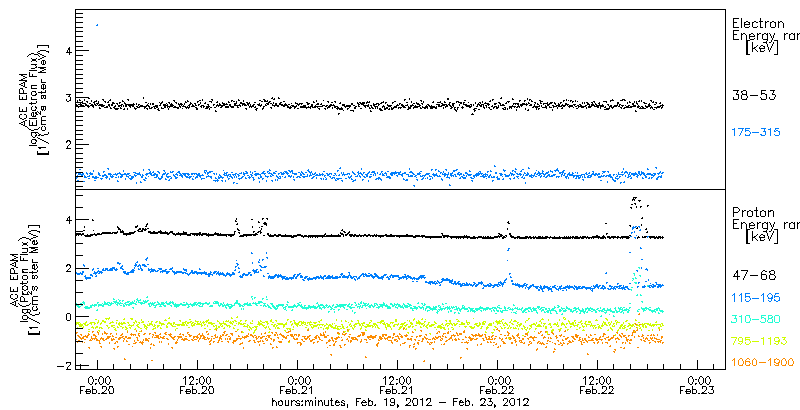Click the 12:00 Feb.22 time tick label

[597, 385]
